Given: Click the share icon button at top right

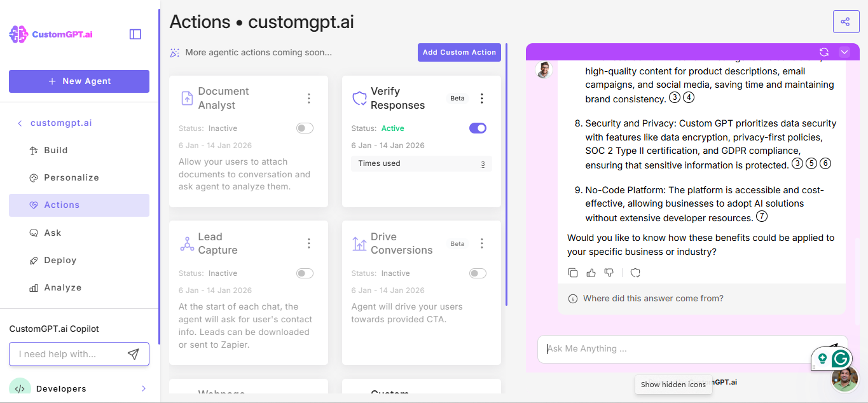Looking at the screenshot, I should [x=845, y=22].
